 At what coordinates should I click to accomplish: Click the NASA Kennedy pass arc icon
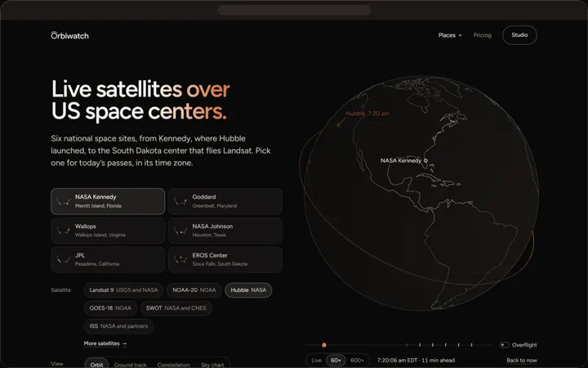(x=64, y=202)
